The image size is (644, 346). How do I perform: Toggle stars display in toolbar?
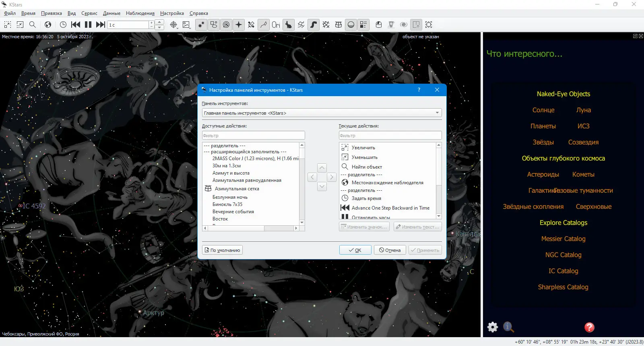pos(201,25)
